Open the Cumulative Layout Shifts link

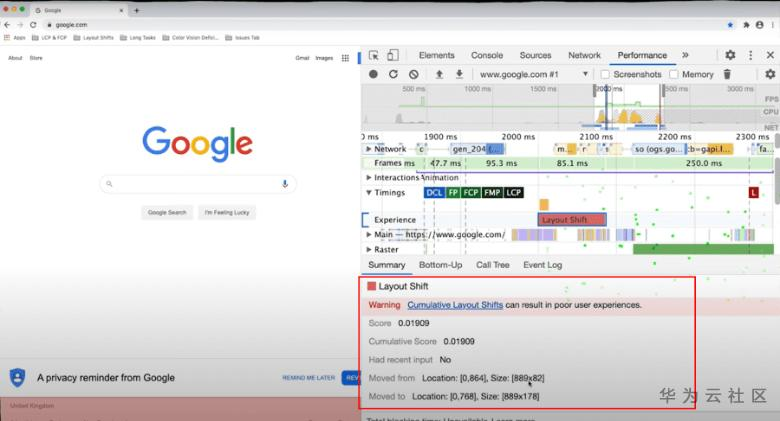(455, 305)
